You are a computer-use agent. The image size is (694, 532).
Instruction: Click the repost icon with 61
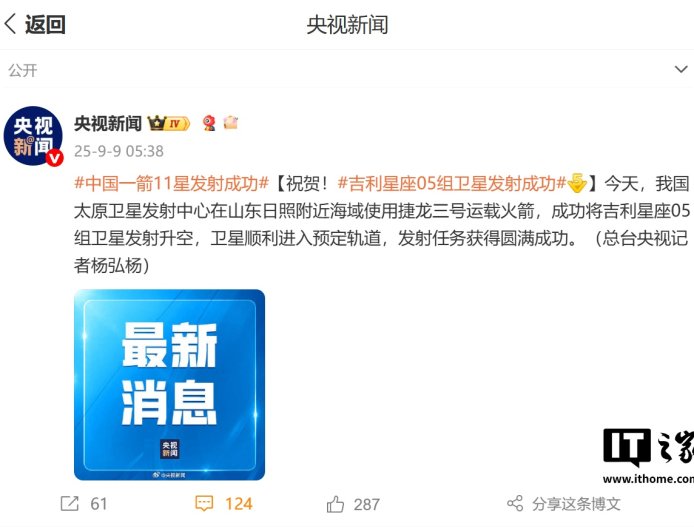(70, 504)
